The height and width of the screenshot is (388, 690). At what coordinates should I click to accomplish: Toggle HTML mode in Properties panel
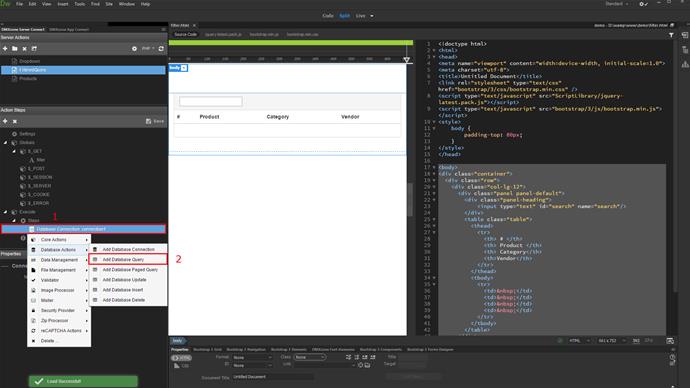pos(181,358)
